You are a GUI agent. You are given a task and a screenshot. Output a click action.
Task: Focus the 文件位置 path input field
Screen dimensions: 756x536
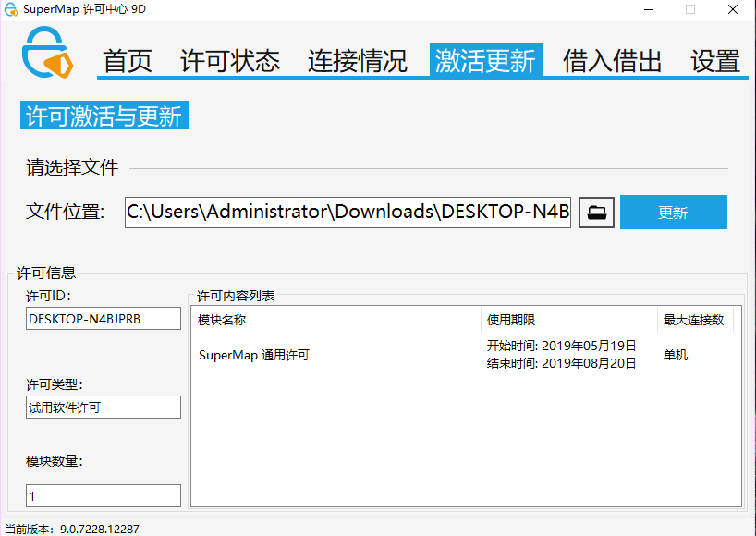point(348,212)
